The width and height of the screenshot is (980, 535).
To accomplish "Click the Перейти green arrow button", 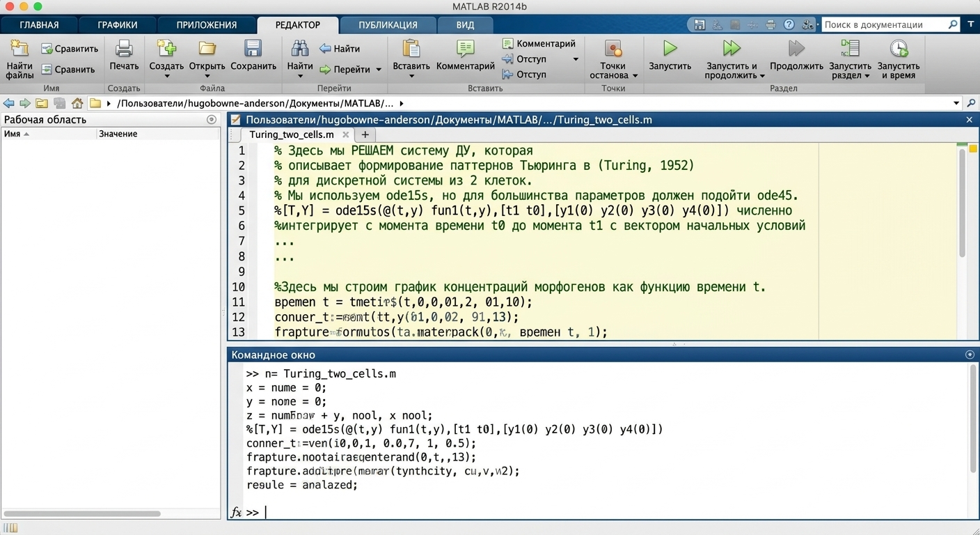I will 325,69.
